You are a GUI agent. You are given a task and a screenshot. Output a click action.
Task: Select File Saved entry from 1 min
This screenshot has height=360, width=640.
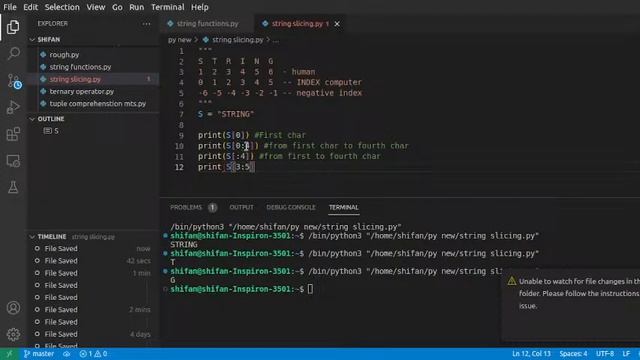pos(93,273)
